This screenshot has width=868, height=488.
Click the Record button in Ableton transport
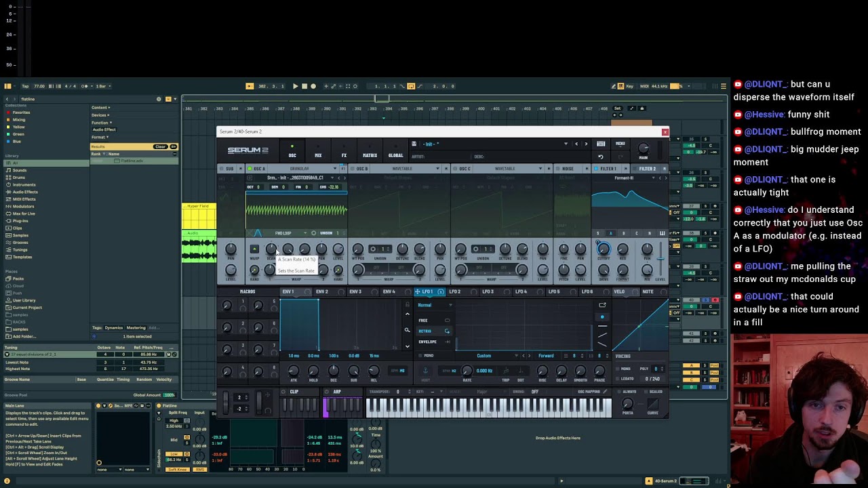pyautogui.click(x=313, y=86)
